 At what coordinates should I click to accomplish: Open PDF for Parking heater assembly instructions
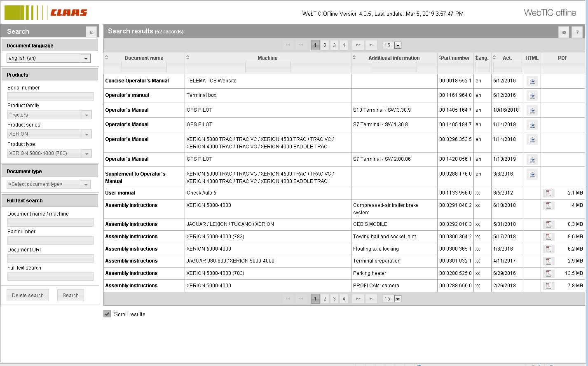click(x=548, y=273)
